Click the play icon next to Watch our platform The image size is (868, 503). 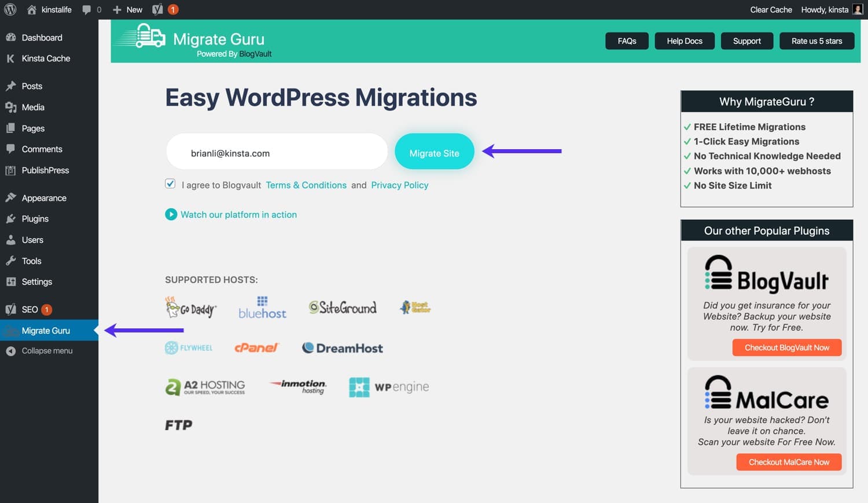(171, 214)
